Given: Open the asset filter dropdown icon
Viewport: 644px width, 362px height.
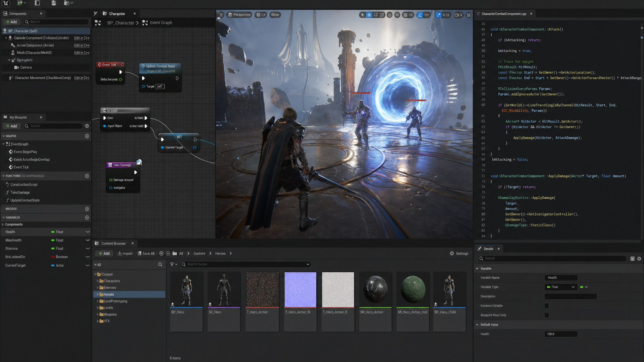Looking at the screenshot, I should [173, 264].
